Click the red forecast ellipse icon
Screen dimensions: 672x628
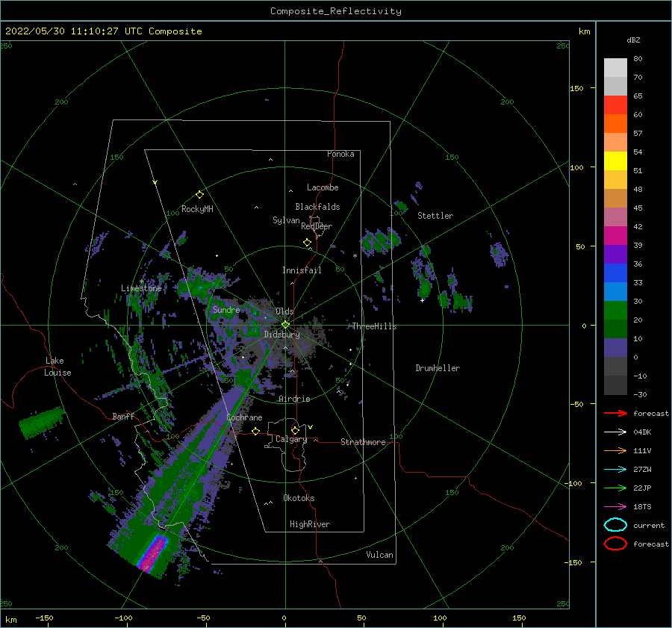click(615, 544)
